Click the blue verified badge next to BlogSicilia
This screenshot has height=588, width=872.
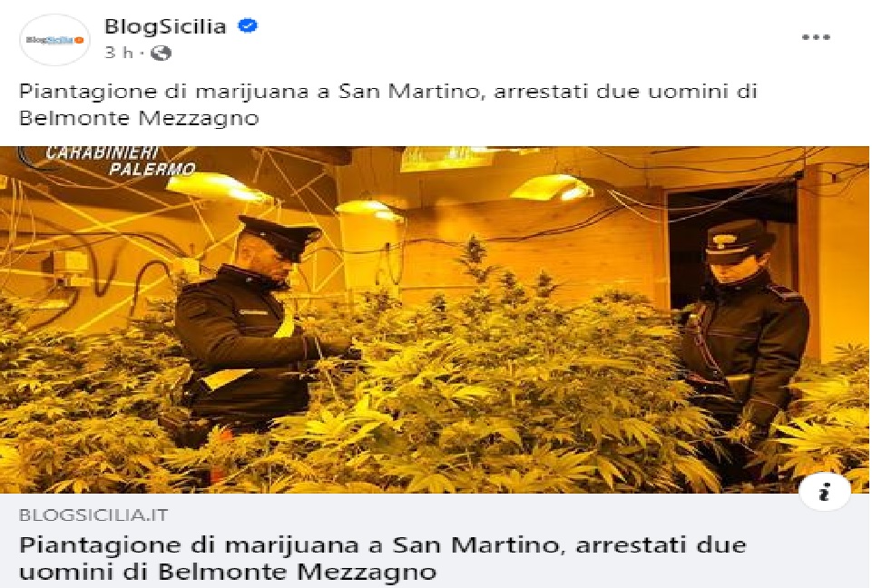248,25
